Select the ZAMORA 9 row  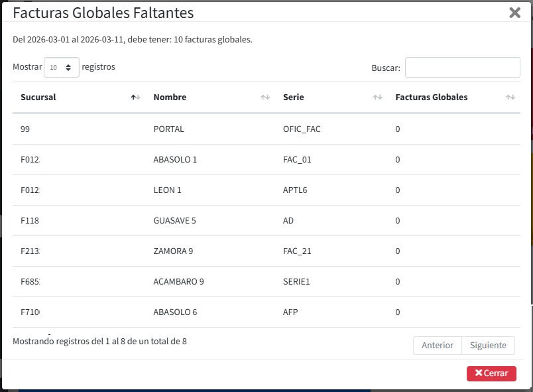[173, 251]
